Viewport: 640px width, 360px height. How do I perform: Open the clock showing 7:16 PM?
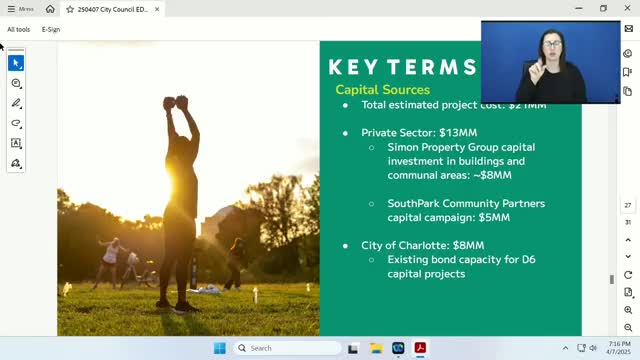click(619, 348)
